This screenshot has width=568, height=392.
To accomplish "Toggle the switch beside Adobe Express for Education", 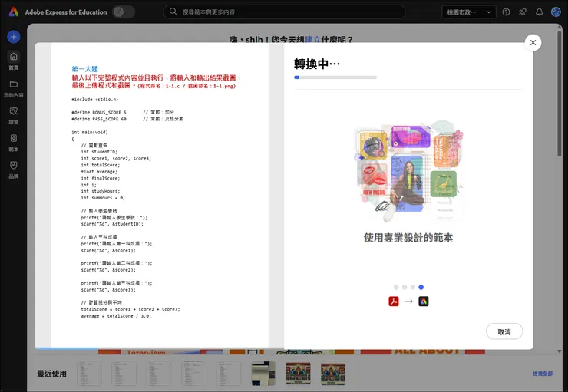I will tap(124, 12).
